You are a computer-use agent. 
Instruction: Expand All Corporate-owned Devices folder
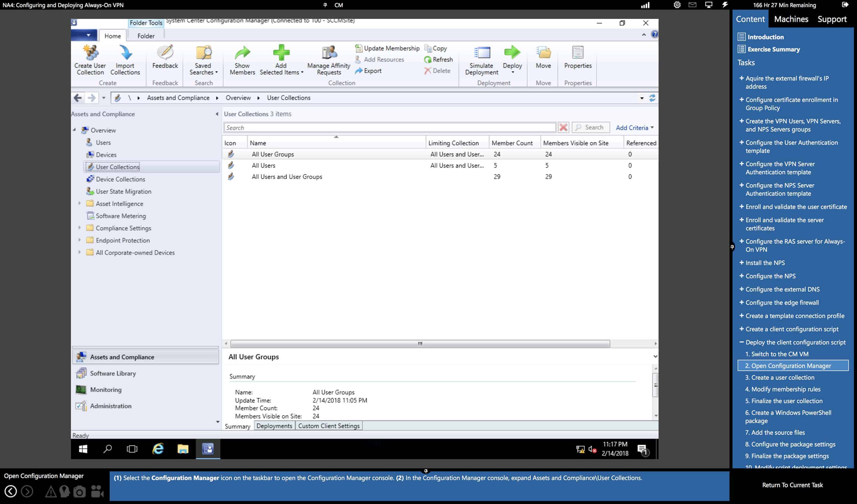click(79, 252)
